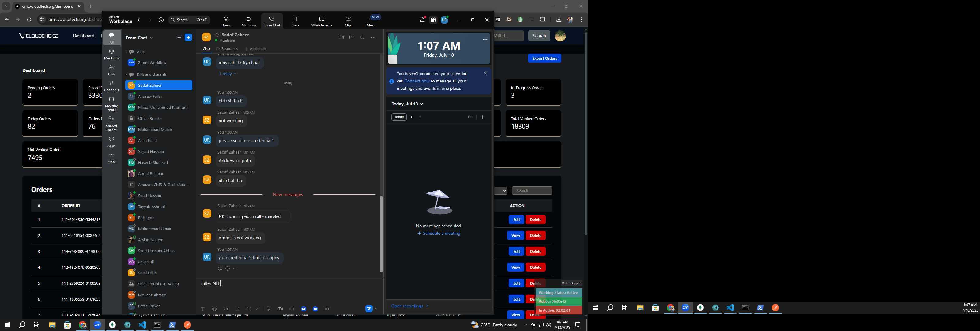Open File Explorer from the left taskbar
980x331 pixels.
point(52,325)
